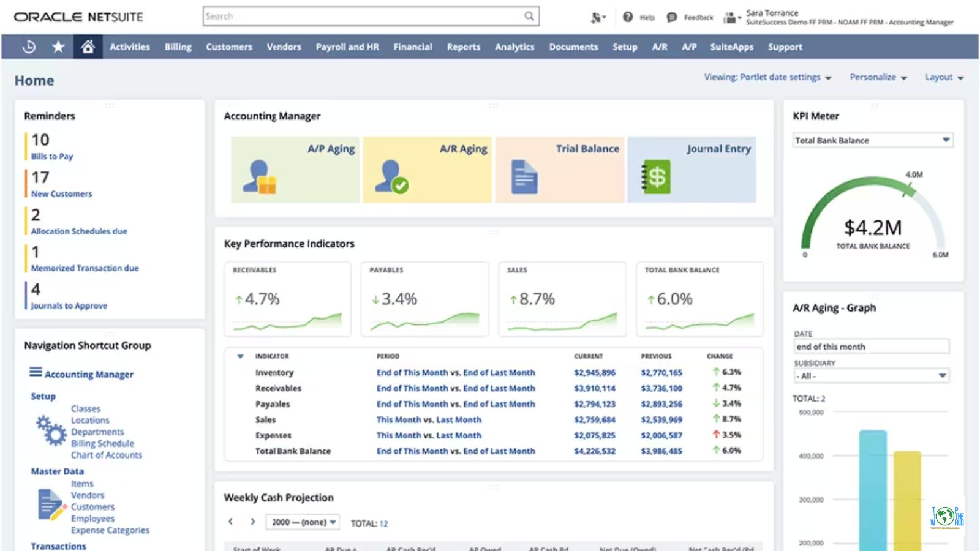This screenshot has height=551, width=980.
Task: Go to next week in Cash Projection
Action: 252,522
